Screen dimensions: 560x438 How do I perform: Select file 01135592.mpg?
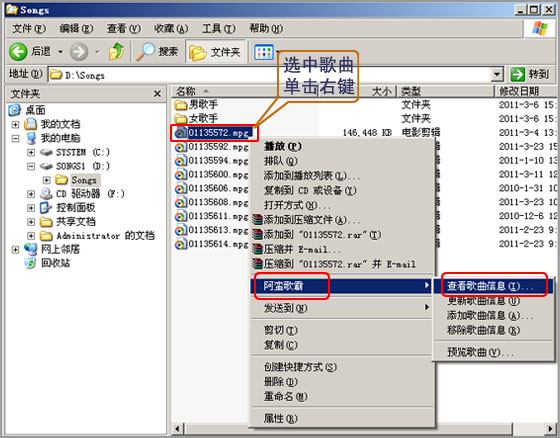(211, 147)
